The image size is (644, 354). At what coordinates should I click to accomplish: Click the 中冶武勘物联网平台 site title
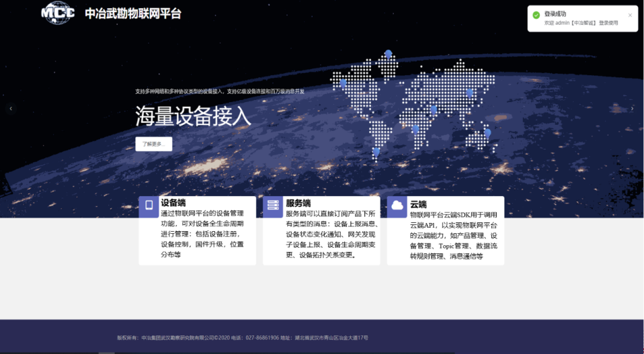click(x=133, y=13)
